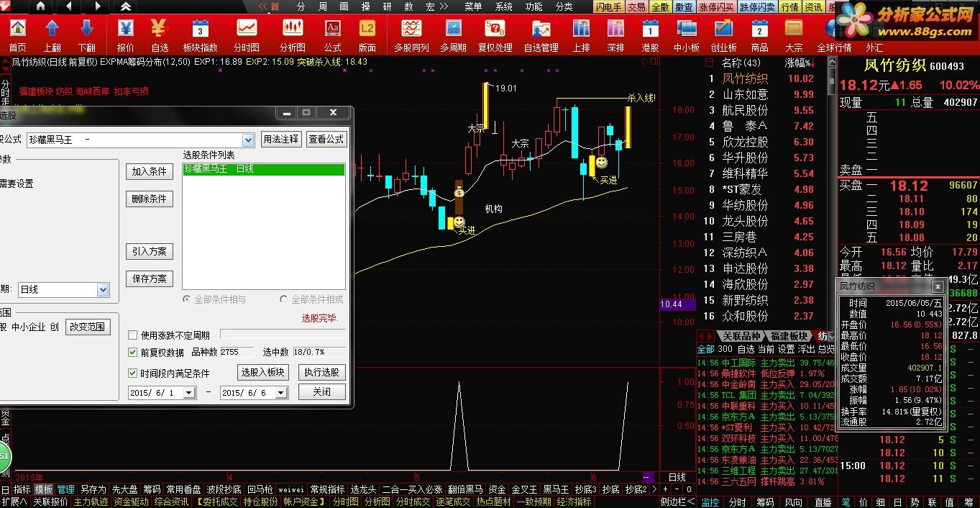Screen dimensions: 980x508
Task: Switch to the 筹码 indicator tab
Action: click(152, 489)
